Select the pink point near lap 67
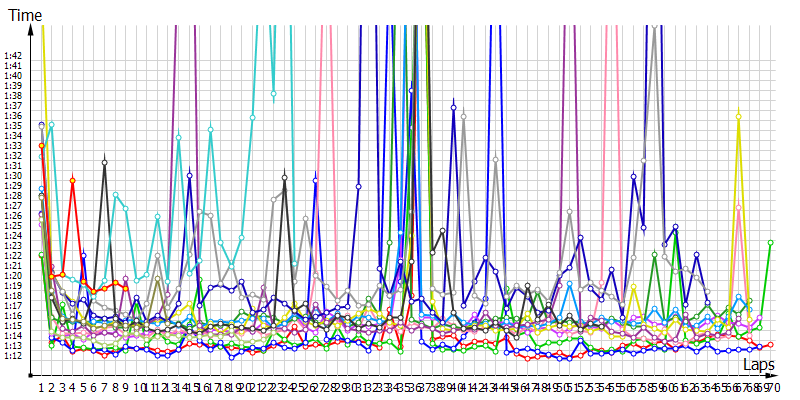 point(738,207)
